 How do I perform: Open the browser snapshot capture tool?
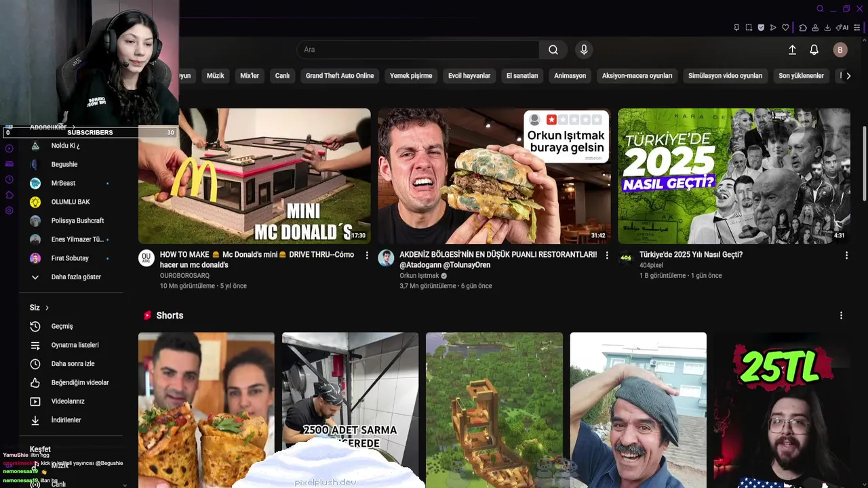pyautogui.click(x=749, y=28)
